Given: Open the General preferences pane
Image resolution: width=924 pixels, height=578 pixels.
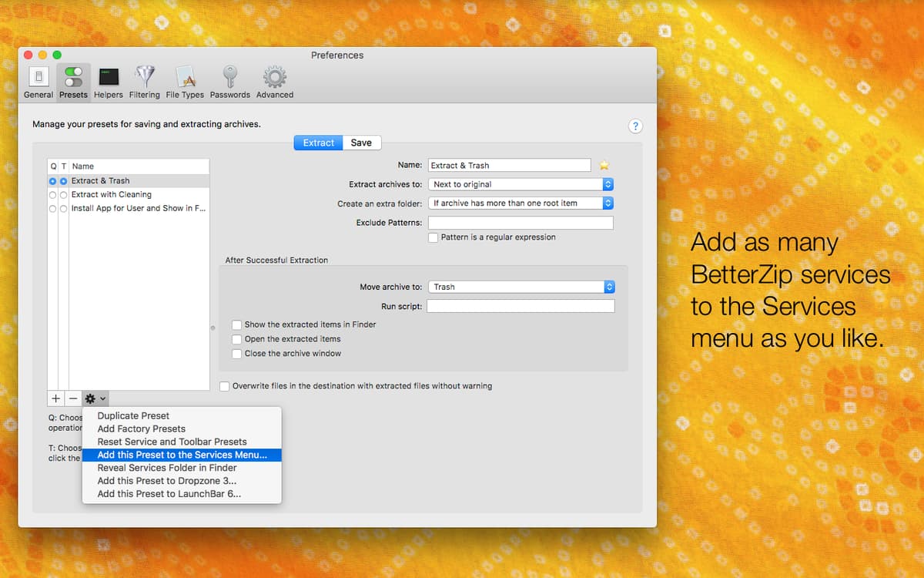Looking at the screenshot, I should tap(38, 79).
